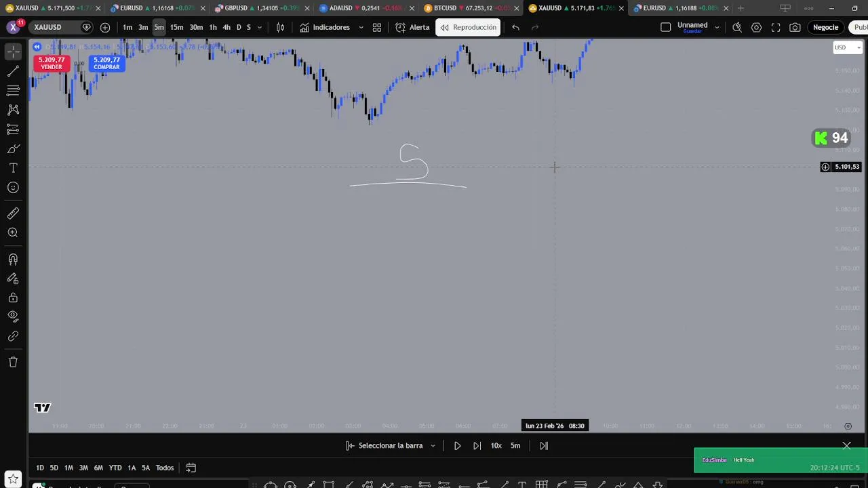868x488 pixels.
Task: Open the drawings link sync tool
Action: coord(13,336)
